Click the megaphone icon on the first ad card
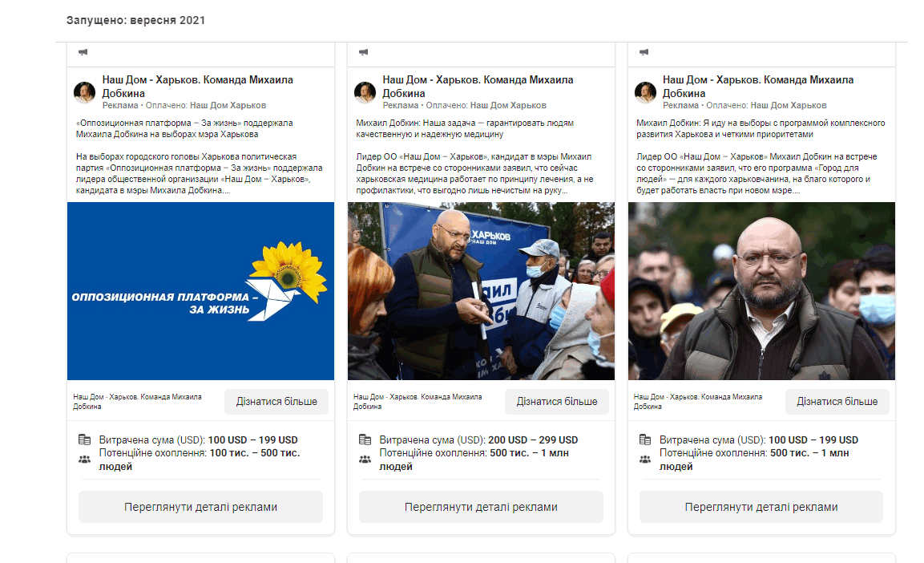924x563 pixels. click(83, 52)
